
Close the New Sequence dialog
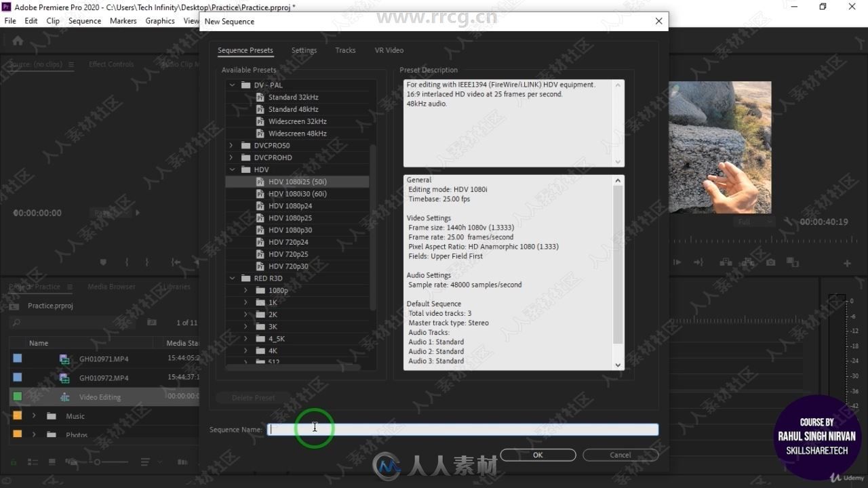click(658, 21)
